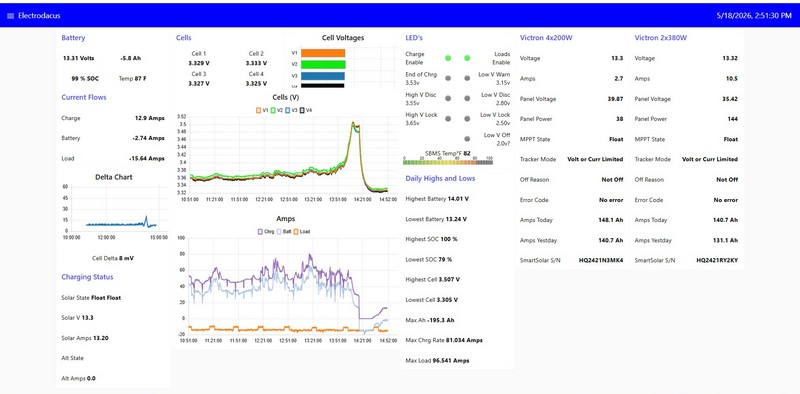The height and width of the screenshot is (394, 800).
Task: Toggle the Chrg series in Amps legend
Action: (266, 232)
